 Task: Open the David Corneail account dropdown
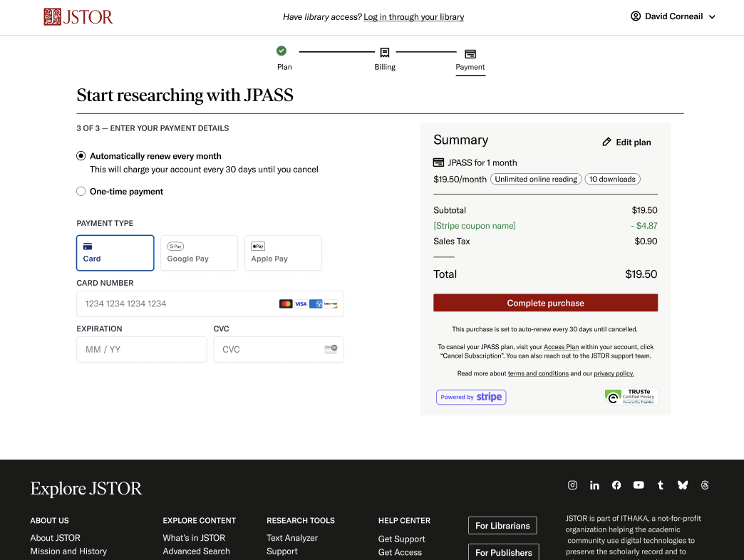pos(673,16)
